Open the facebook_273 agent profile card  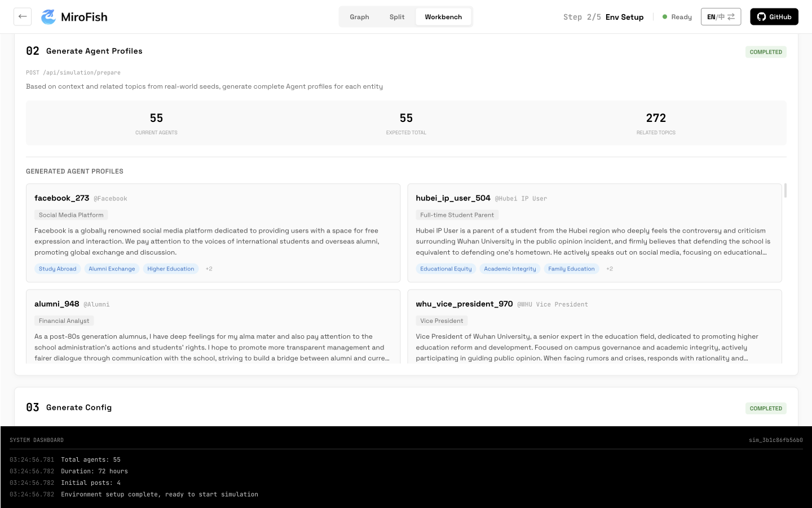[213, 233]
